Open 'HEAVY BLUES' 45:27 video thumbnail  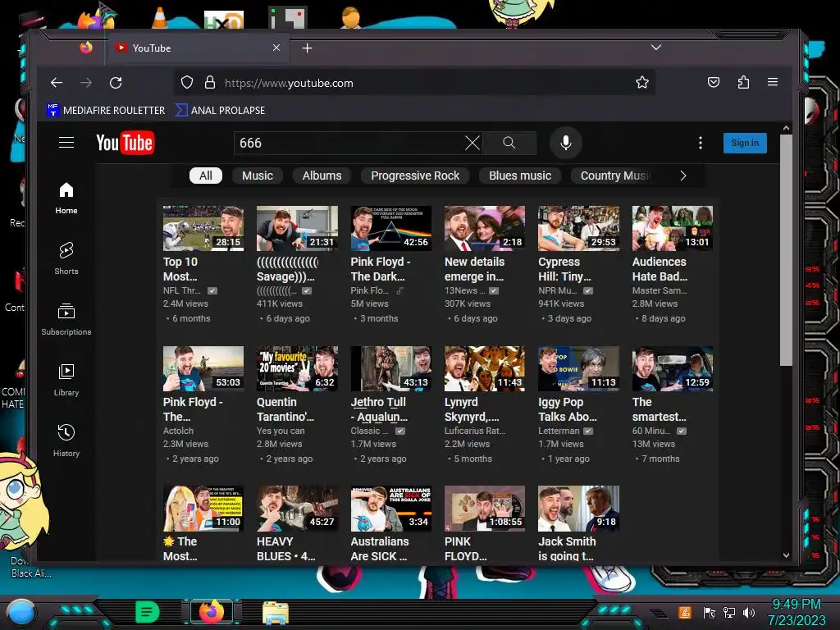pyautogui.click(x=297, y=509)
